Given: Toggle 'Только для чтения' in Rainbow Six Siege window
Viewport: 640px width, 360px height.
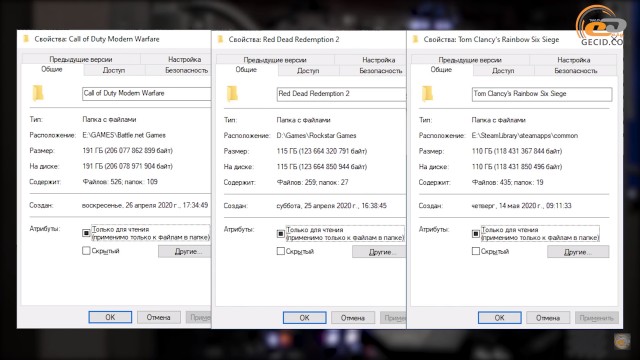Looking at the screenshot, I should point(476,233).
